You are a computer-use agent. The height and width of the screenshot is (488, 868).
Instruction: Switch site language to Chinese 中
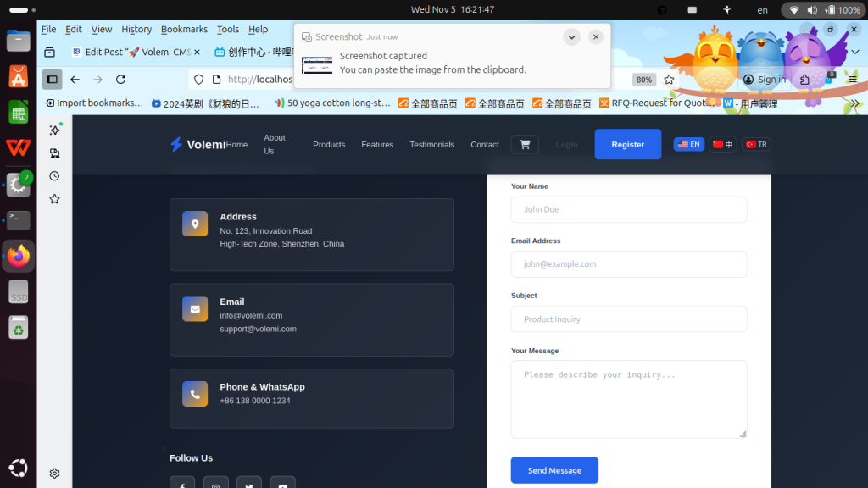[x=722, y=144]
